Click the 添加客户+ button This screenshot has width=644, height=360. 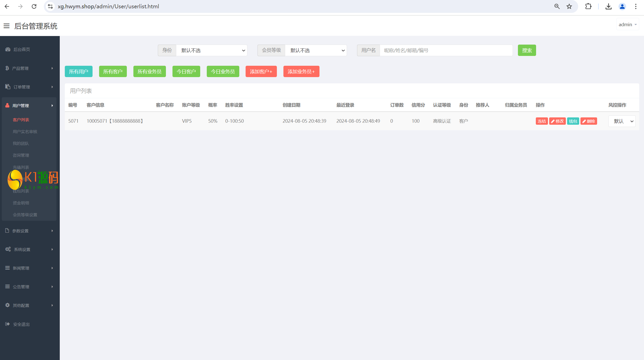point(261,71)
